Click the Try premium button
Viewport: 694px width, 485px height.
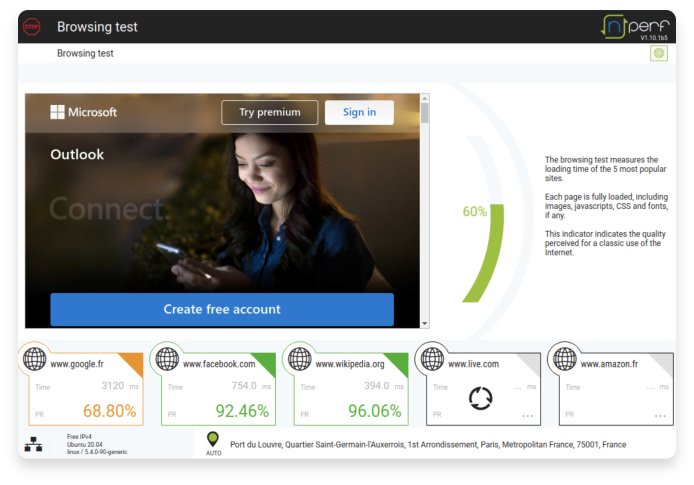tap(270, 112)
